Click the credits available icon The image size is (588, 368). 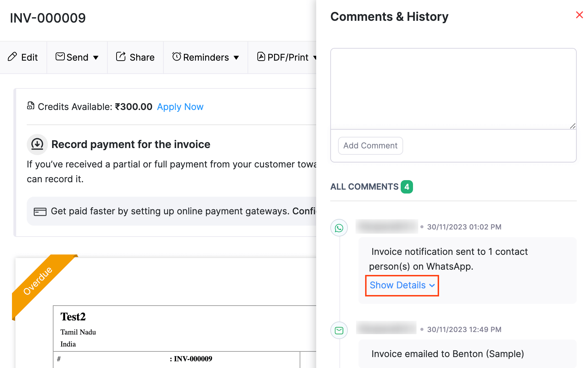coord(31,105)
